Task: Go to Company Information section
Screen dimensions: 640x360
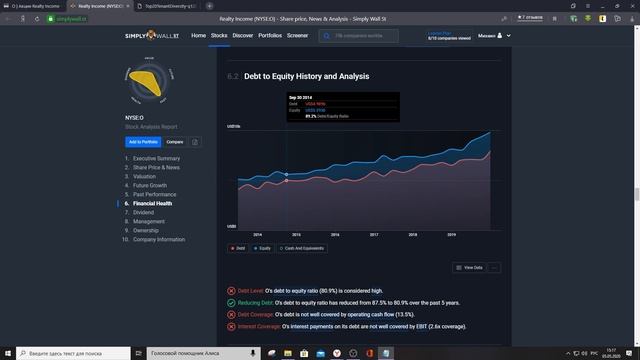Action: [159, 239]
